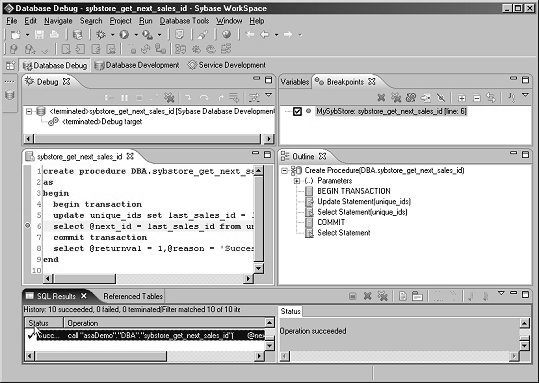Click Link with Debug View arrows icon
Image resolution: width=539 pixels, height=383 pixels.
(x=491, y=98)
